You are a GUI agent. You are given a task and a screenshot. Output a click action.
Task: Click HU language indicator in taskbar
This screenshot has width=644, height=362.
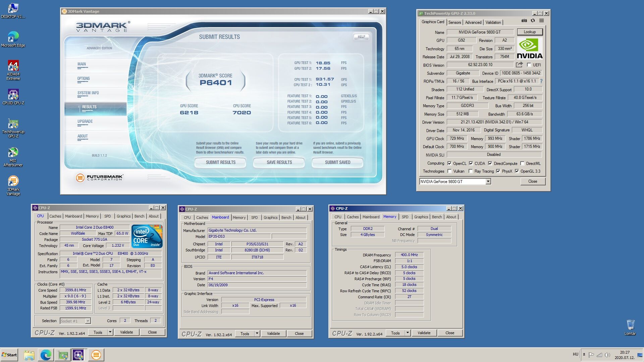tap(575, 354)
